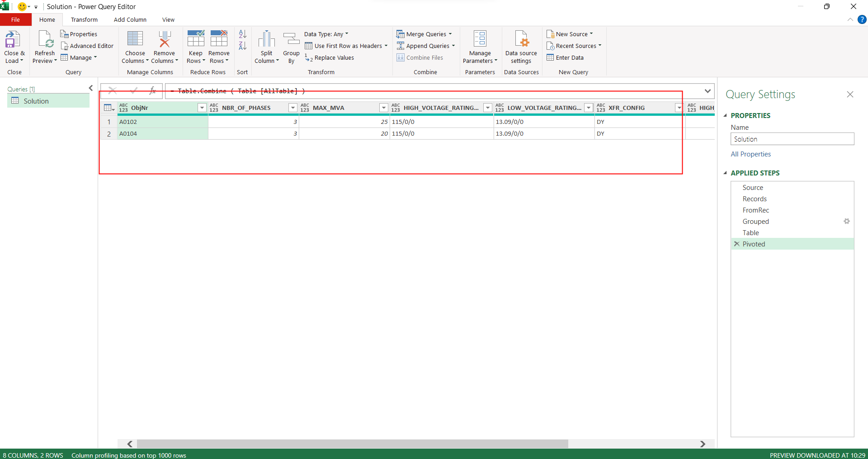Click Enter Data
Viewport: 868px width, 459px height.
(x=565, y=57)
